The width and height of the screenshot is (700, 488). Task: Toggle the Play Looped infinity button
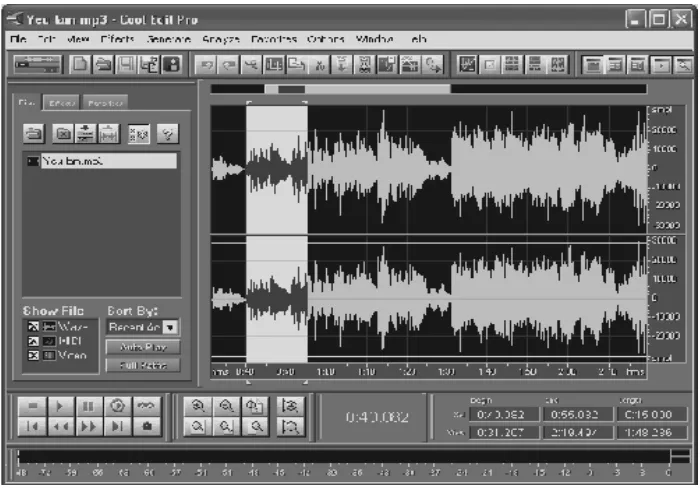coord(146,406)
